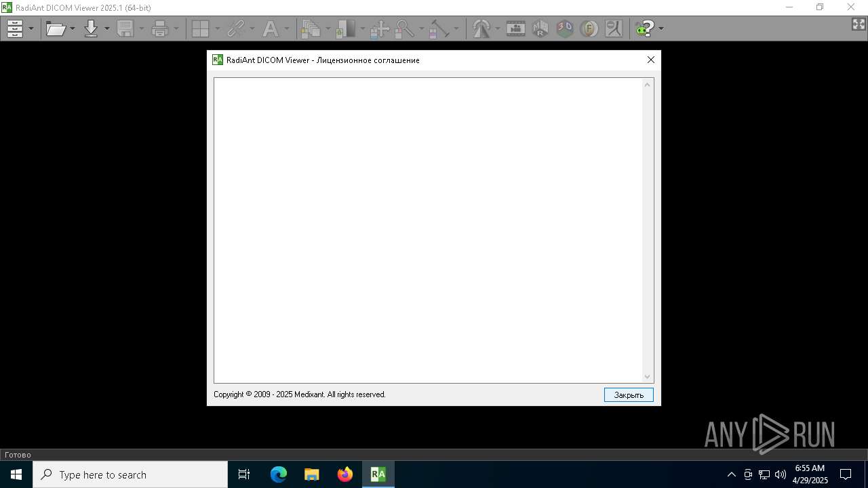Click the download/import DICOM arrow icon
The height and width of the screenshot is (488, 868).
pos(91,28)
